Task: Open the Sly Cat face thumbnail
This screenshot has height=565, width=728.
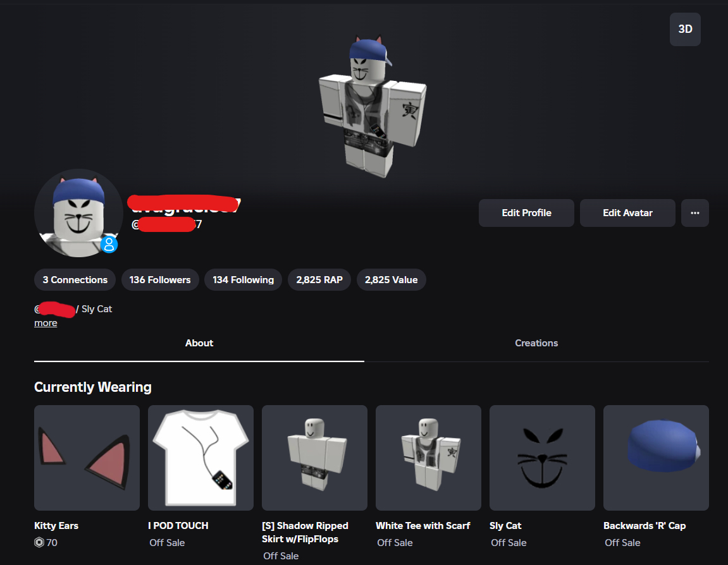Action: point(542,458)
